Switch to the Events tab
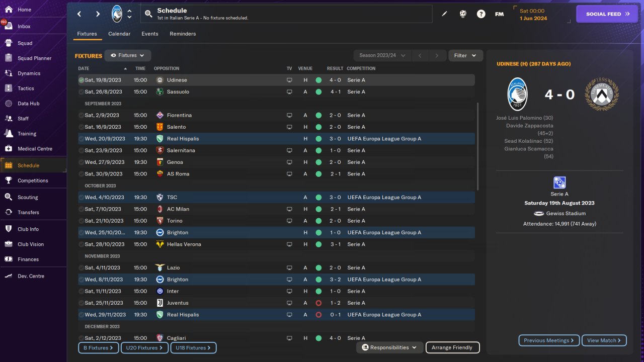The image size is (644, 362). pos(150,34)
